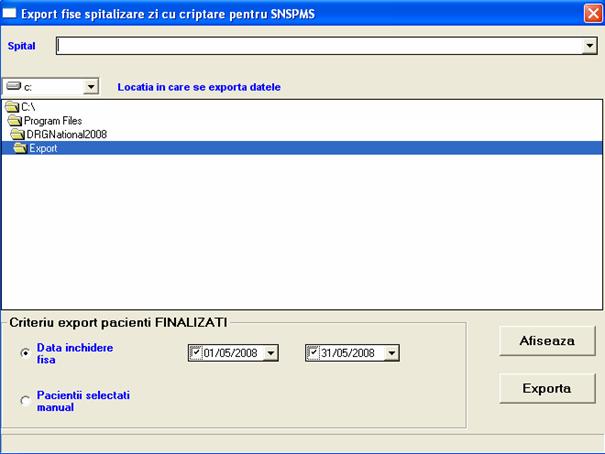605x454 pixels.
Task: Open the Spital dropdown list
Action: click(x=589, y=46)
